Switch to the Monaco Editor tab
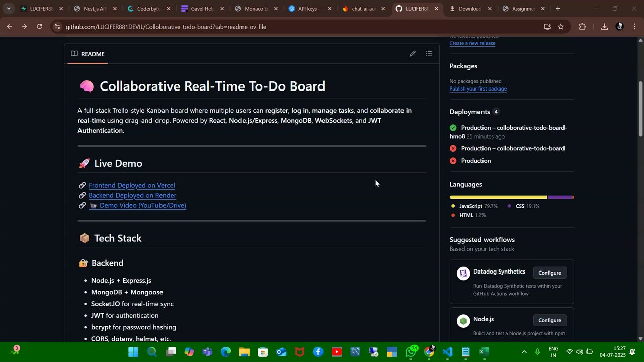The width and height of the screenshot is (644, 362). tap(256, 9)
